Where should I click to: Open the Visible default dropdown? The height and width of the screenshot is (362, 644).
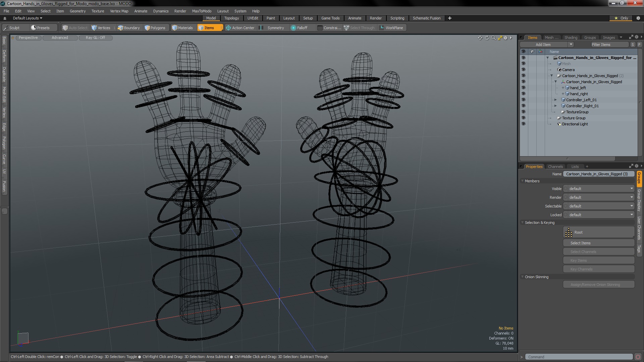click(x=600, y=189)
